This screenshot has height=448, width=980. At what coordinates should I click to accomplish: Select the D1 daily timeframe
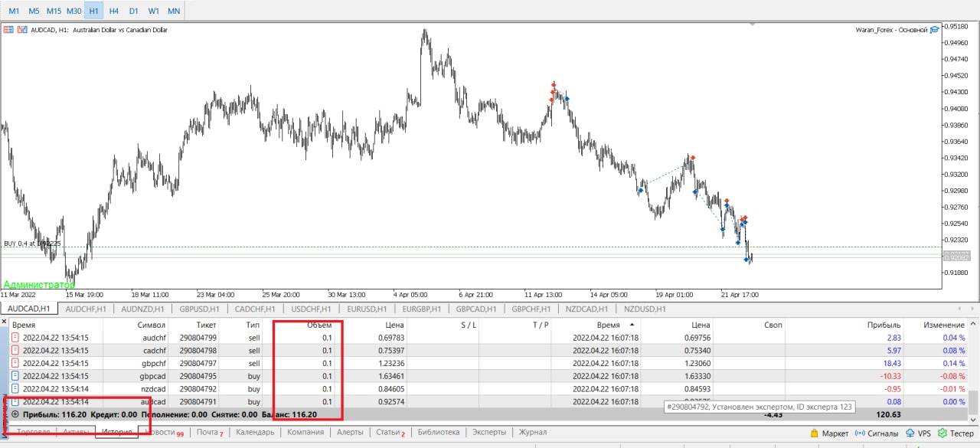tap(133, 11)
